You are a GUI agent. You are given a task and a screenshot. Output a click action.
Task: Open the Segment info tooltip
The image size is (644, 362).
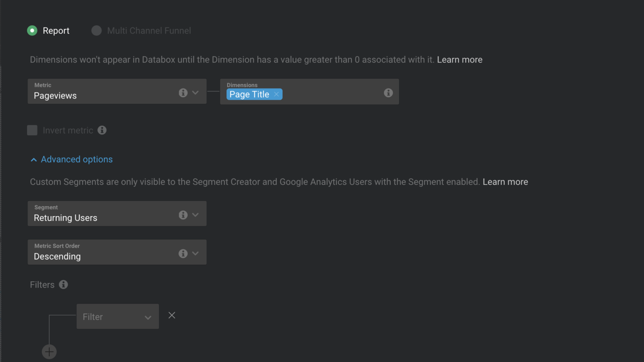coord(183,215)
